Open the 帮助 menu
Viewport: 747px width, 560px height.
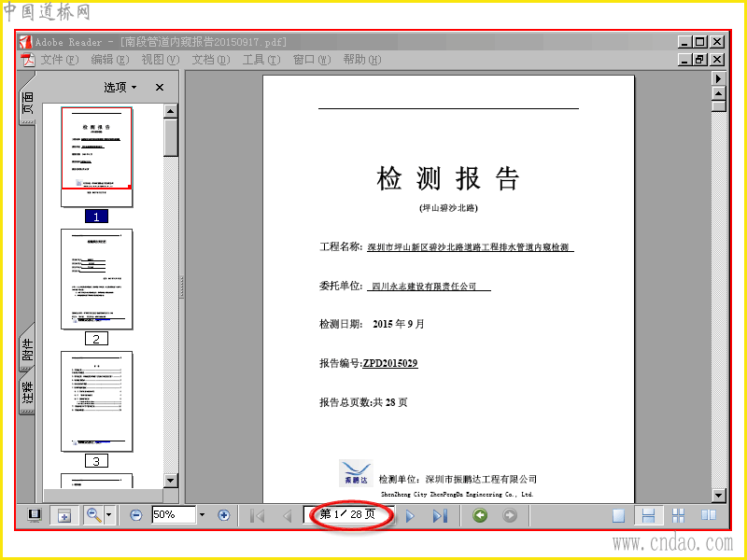pos(362,60)
